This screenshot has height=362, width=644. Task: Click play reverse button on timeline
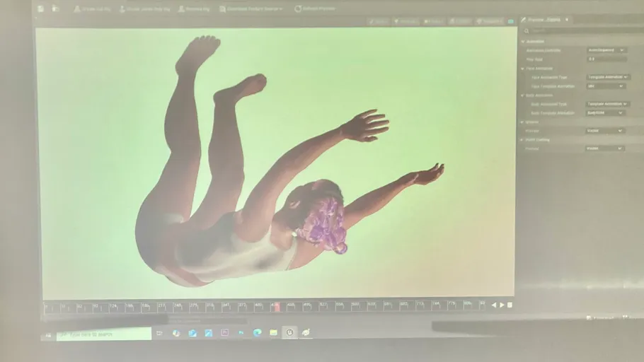click(494, 305)
